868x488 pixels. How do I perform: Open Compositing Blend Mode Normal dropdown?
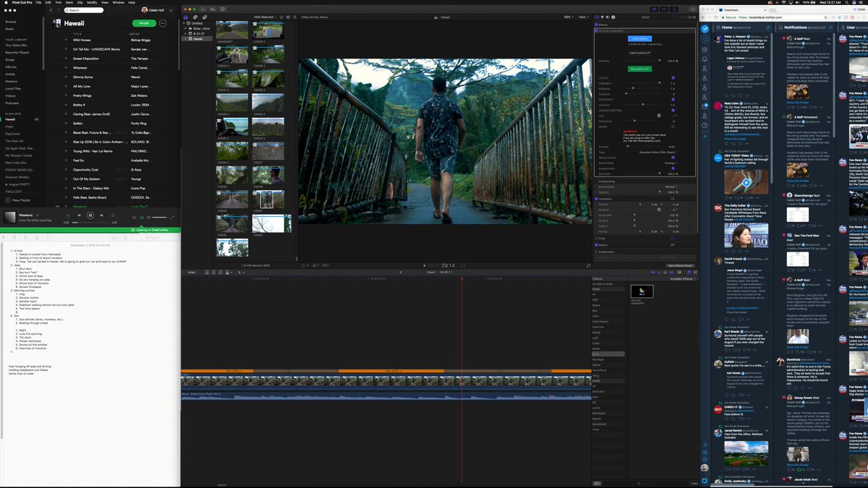click(x=671, y=187)
